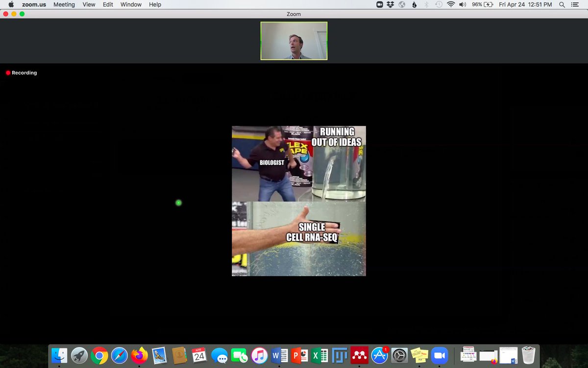Open the View menu
588x368 pixels.
click(89, 4)
